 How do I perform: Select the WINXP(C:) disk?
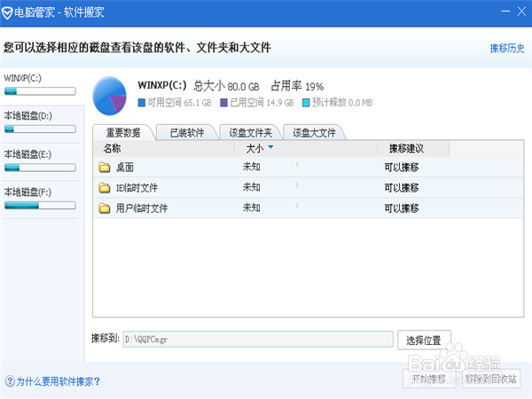[40, 85]
